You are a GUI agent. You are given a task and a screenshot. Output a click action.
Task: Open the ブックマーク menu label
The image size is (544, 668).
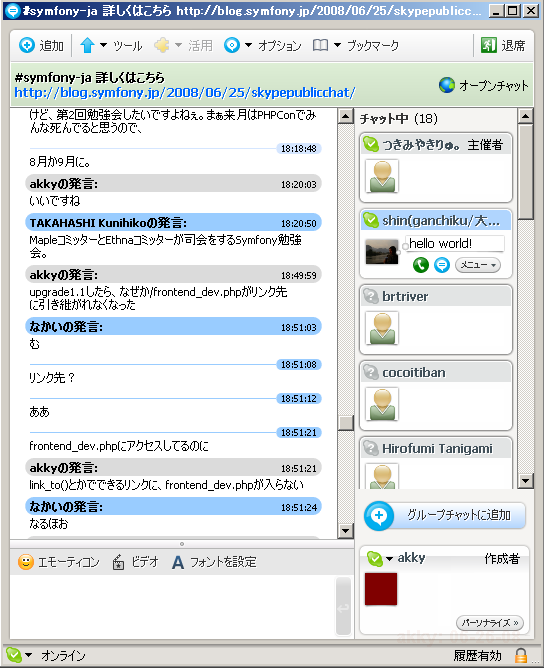[x=373, y=45]
